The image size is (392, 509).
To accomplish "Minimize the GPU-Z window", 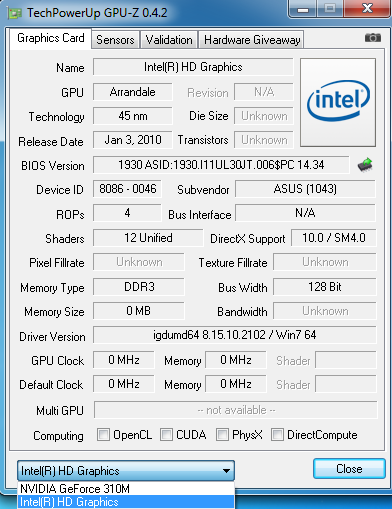I will tap(303, 9).
